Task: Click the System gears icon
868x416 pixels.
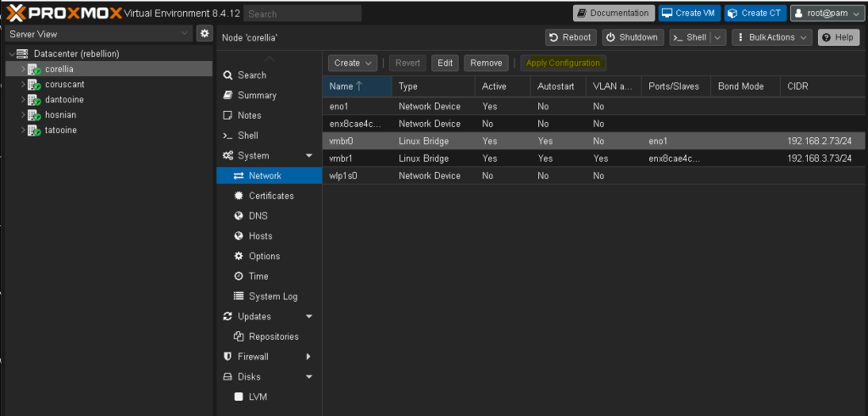Action: 227,155
